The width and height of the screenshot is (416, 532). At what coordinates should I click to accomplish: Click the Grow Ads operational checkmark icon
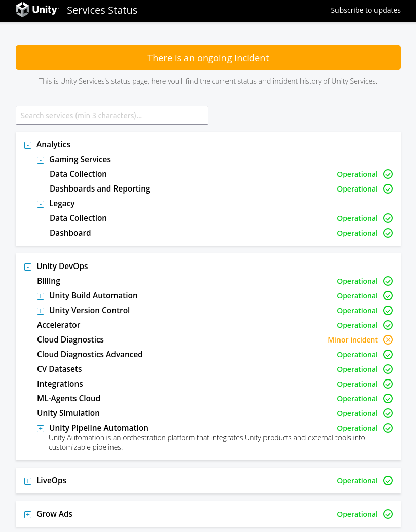coord(388,514)
